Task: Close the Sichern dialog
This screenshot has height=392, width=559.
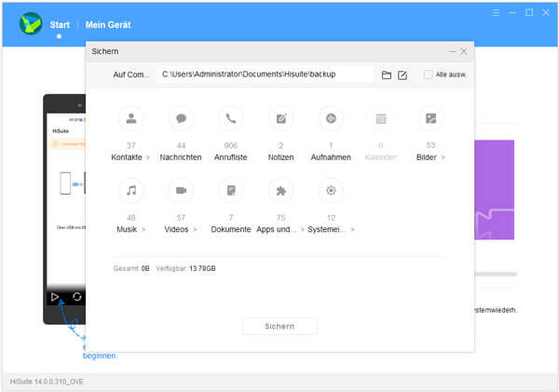Action: point(463,51)
